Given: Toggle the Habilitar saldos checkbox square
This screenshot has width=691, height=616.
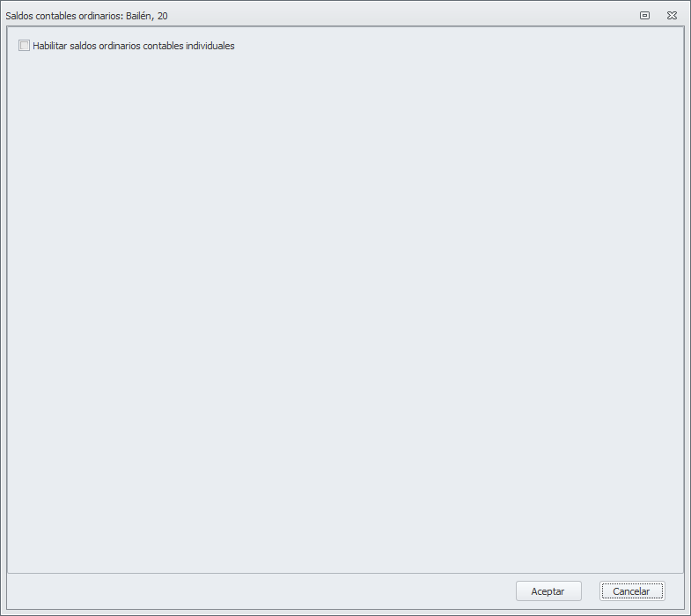Looking at the screenshot, I should pyautogui.click(x=25, y=46).
